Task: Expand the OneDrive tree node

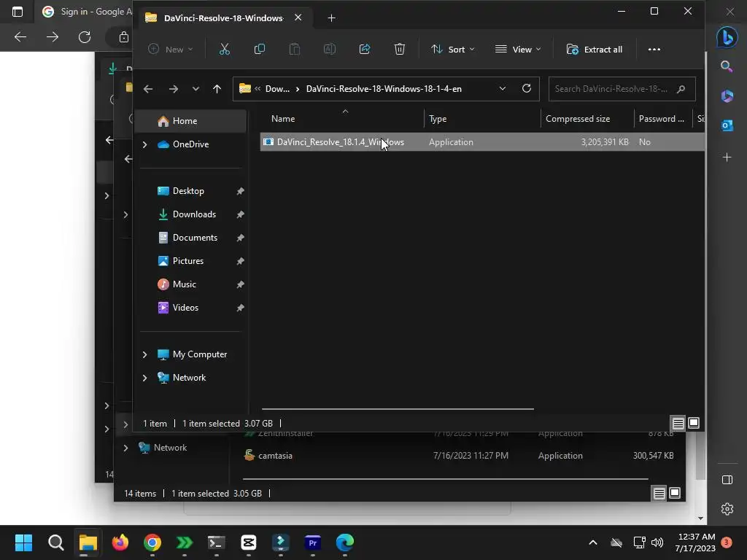Action: [145, 144]
